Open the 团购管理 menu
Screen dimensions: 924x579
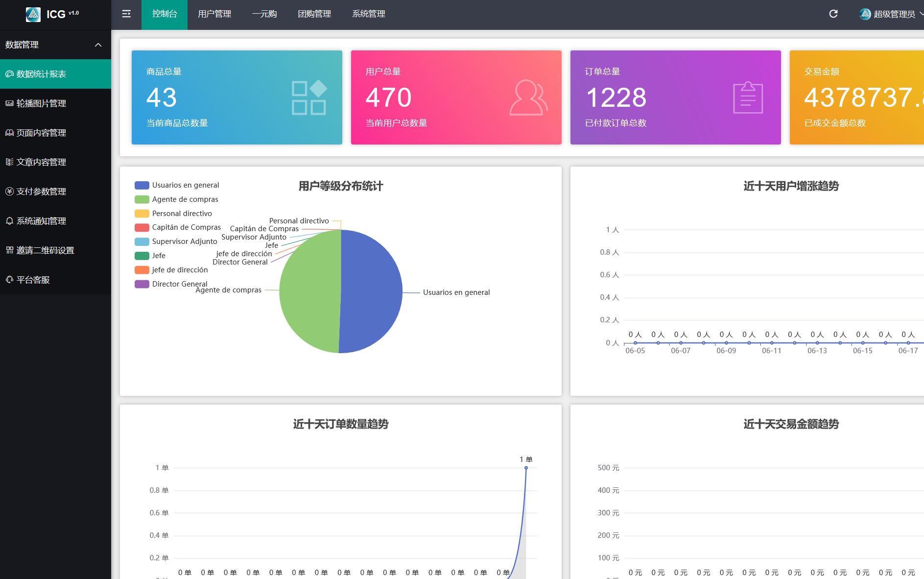(314, 14)
